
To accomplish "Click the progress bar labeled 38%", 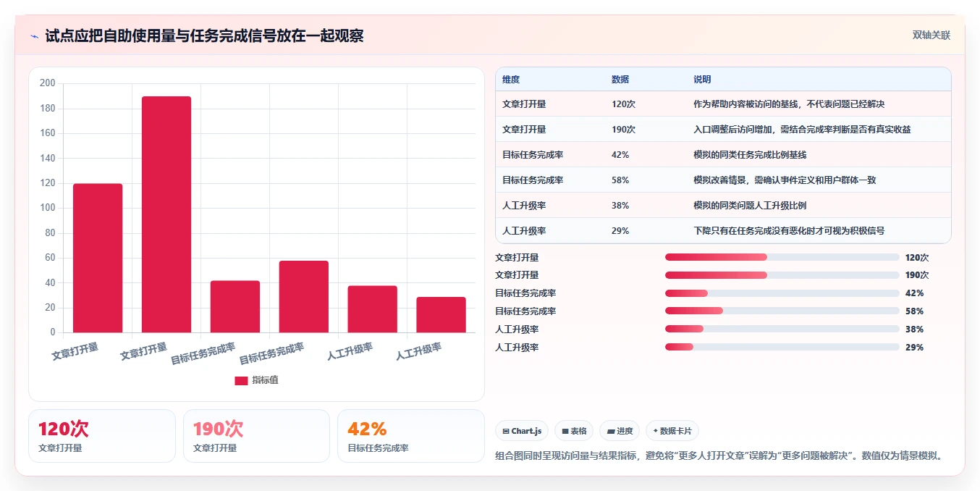I will click(782, 330).
